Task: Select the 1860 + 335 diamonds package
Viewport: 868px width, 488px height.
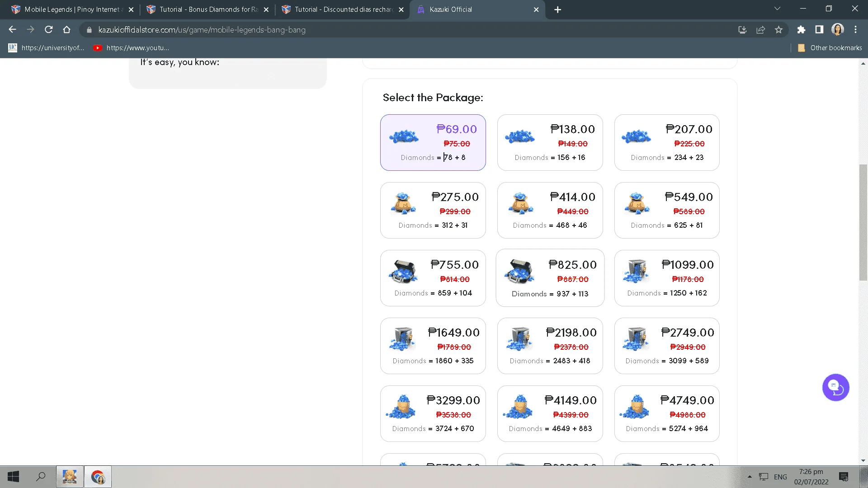Action: click(433, 346)
